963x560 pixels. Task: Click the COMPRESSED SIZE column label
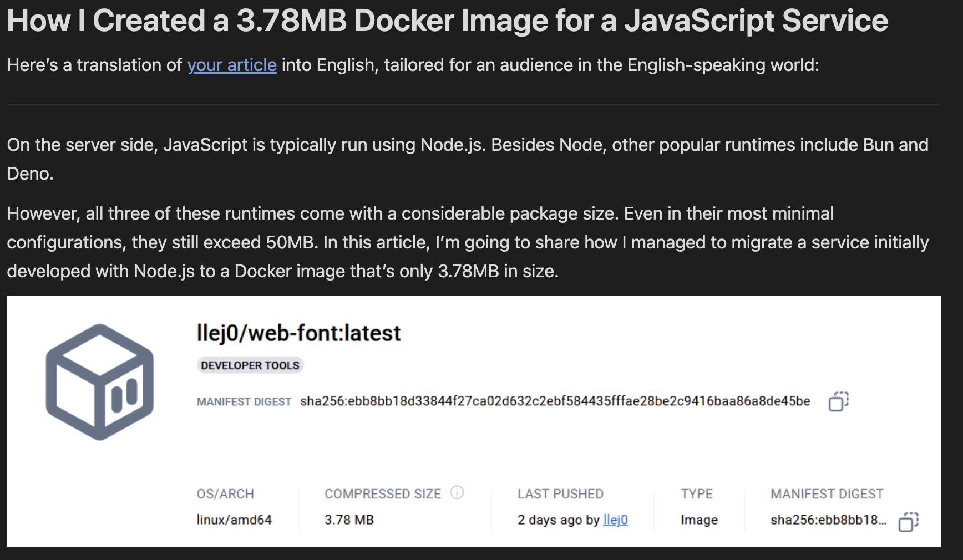383,494
